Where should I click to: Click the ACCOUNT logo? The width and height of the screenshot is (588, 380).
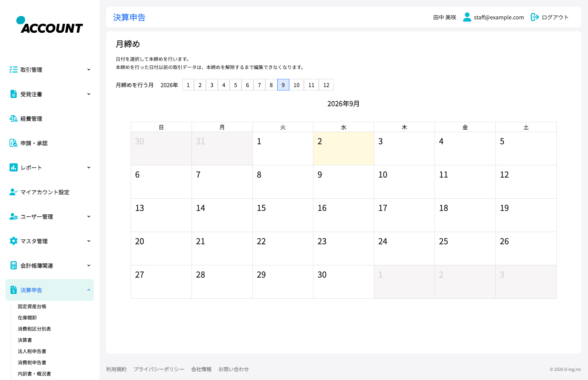point(50,25)
